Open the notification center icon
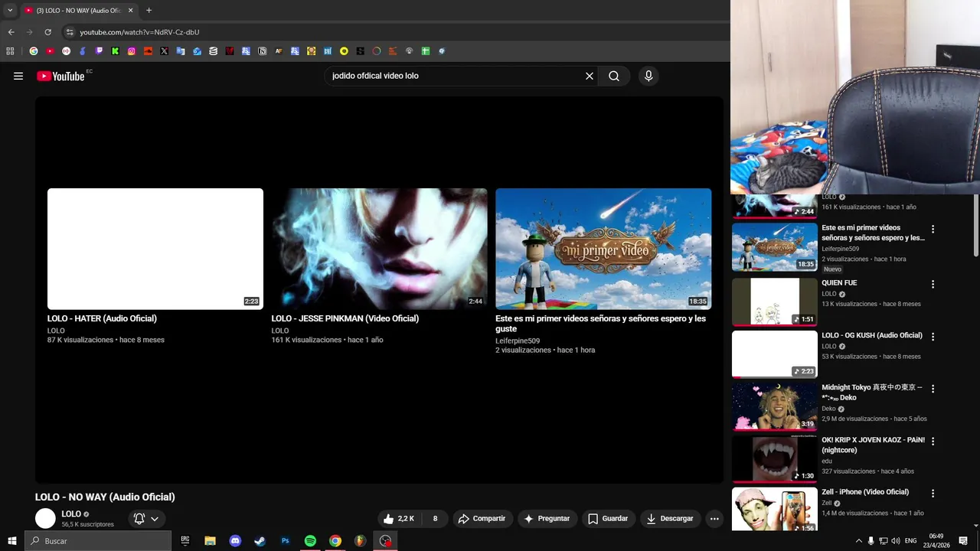 click(963, 541)
